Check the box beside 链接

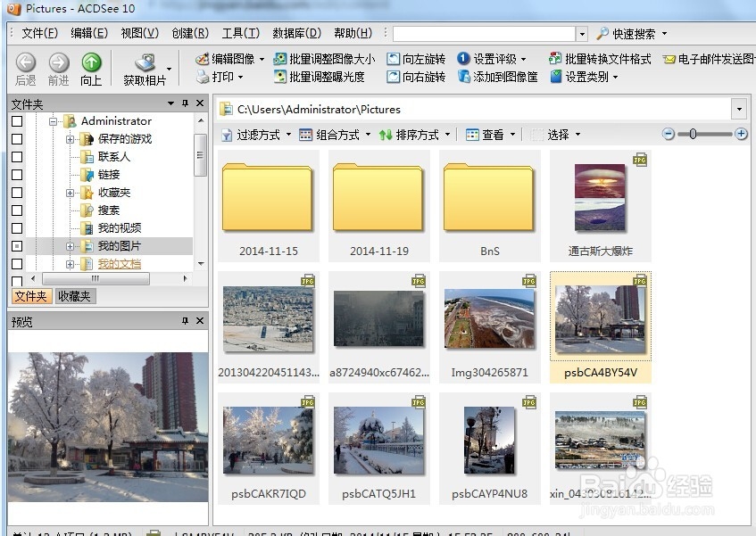pyautogui.click(x=17, y=174)
